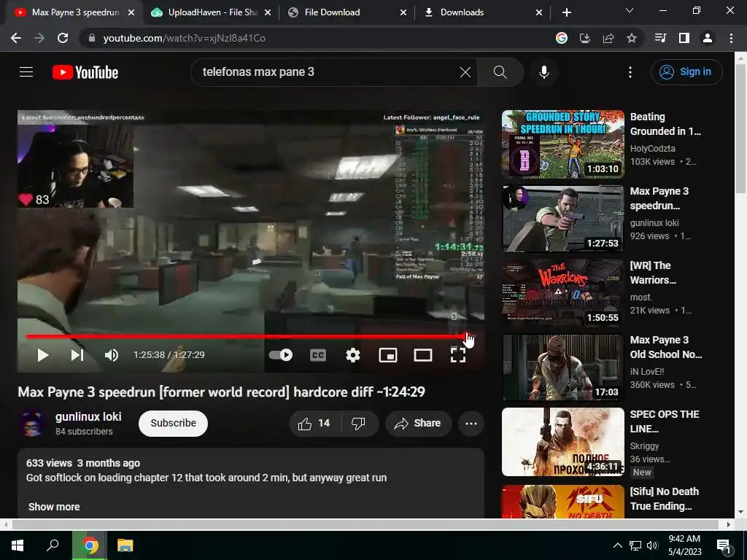Image resolution: width=747 pixels, height=560 pixels.
Task: Open a new browser tab
Action: tap(566, 13)
